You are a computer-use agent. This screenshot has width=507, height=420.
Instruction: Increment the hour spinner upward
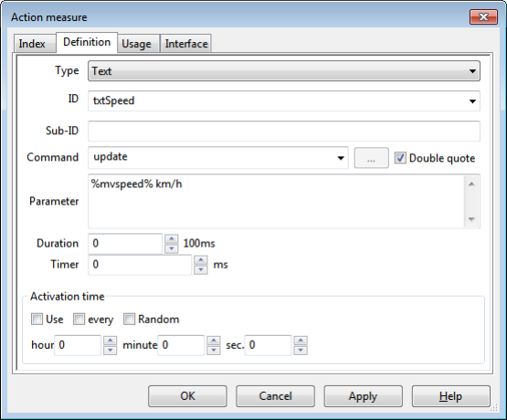[110, 341]
